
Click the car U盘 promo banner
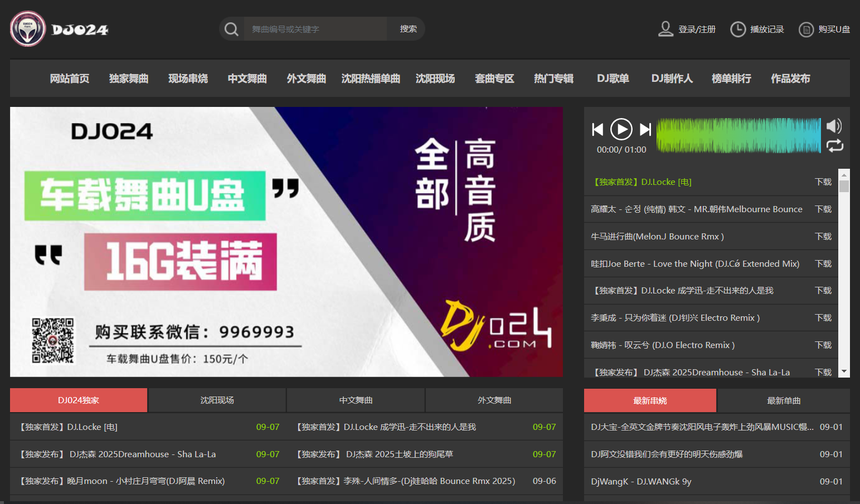click(x=286, y=242)
